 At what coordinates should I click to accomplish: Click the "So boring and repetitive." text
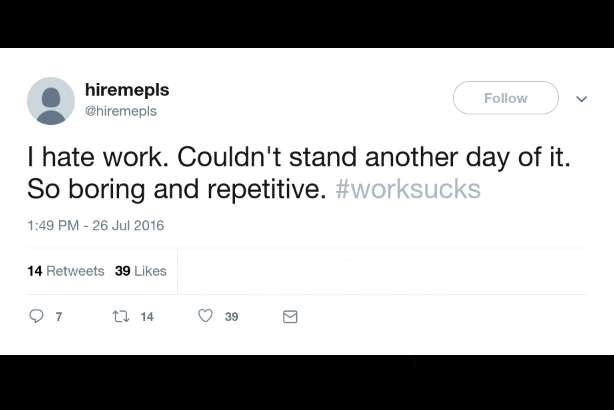point(177,188)
